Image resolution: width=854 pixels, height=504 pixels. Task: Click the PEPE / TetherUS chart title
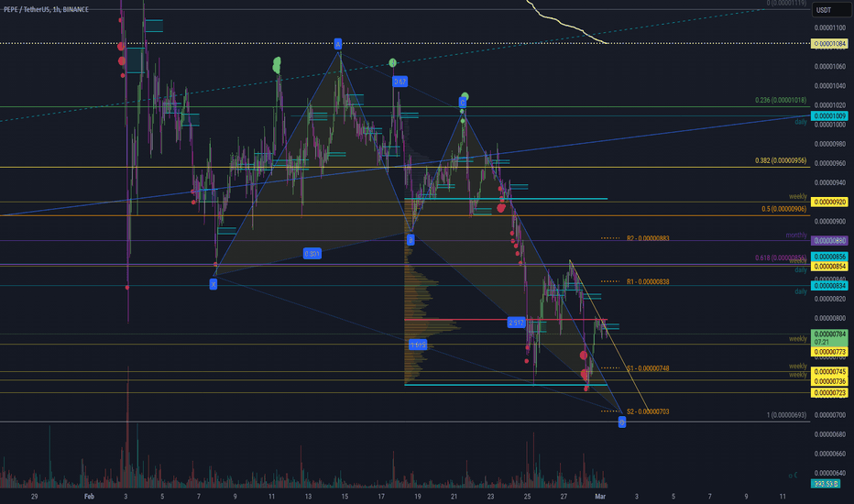[46, 9]
